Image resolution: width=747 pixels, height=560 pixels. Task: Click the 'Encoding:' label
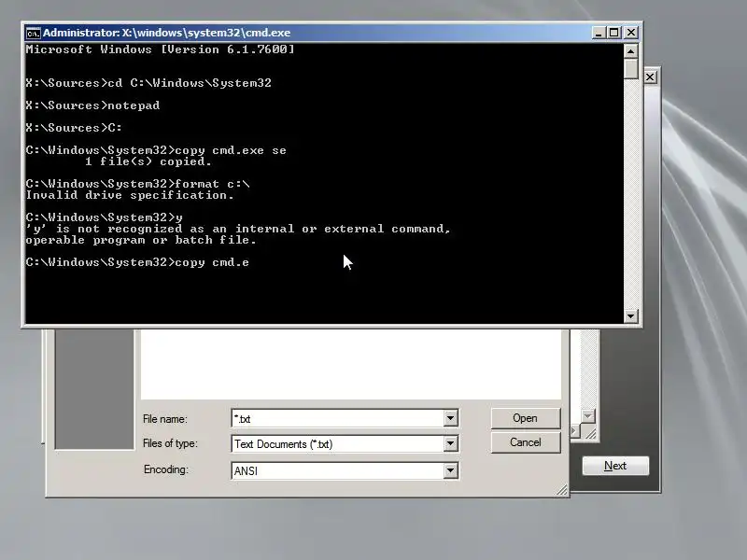[166, 469]
